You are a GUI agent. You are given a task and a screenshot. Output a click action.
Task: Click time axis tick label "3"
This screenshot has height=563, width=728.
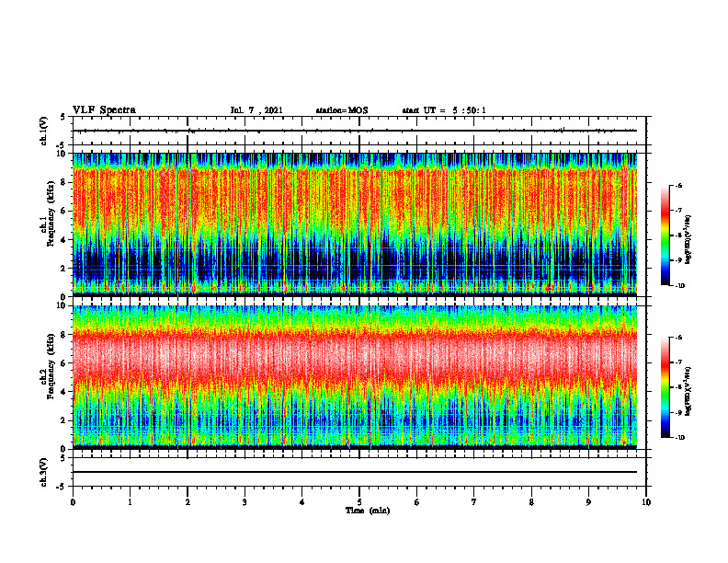click(245, 502)
